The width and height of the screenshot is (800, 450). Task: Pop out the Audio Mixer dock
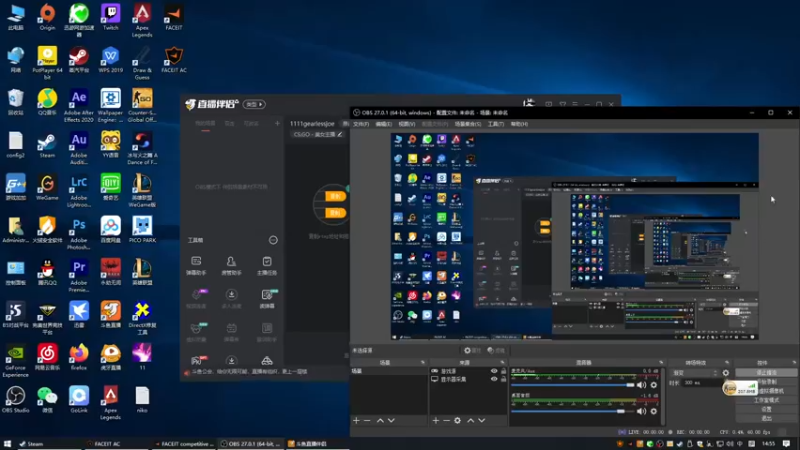(x=661, y=362)
